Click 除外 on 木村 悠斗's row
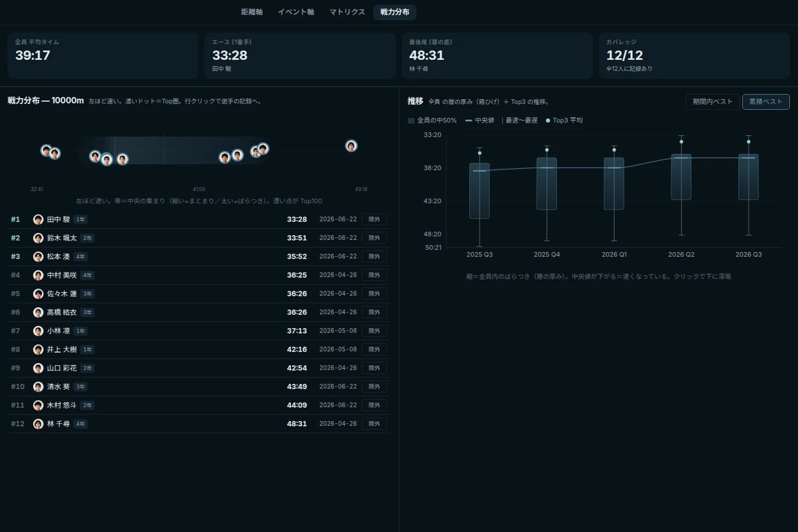The image size is (798, 532). coord(375,405)
